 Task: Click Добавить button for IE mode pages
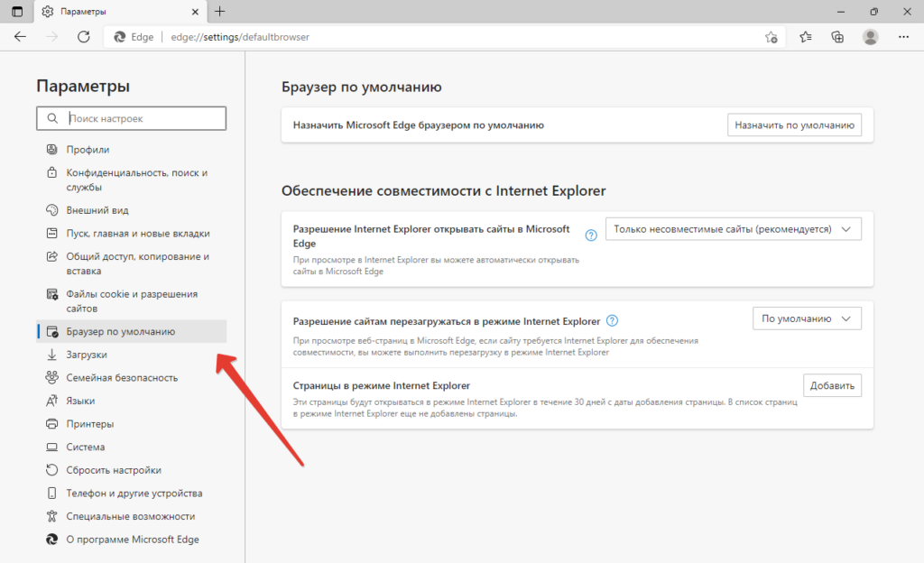click(x=832, y=386)
